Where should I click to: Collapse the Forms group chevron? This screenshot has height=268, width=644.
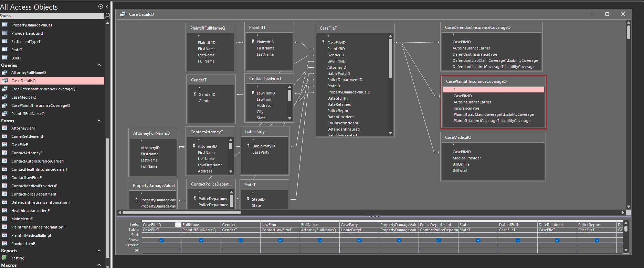click(x=99, y=121)
